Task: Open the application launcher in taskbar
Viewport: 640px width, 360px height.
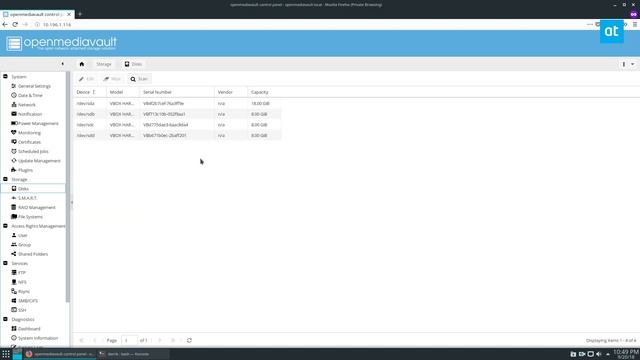Action: click(6, 354)
